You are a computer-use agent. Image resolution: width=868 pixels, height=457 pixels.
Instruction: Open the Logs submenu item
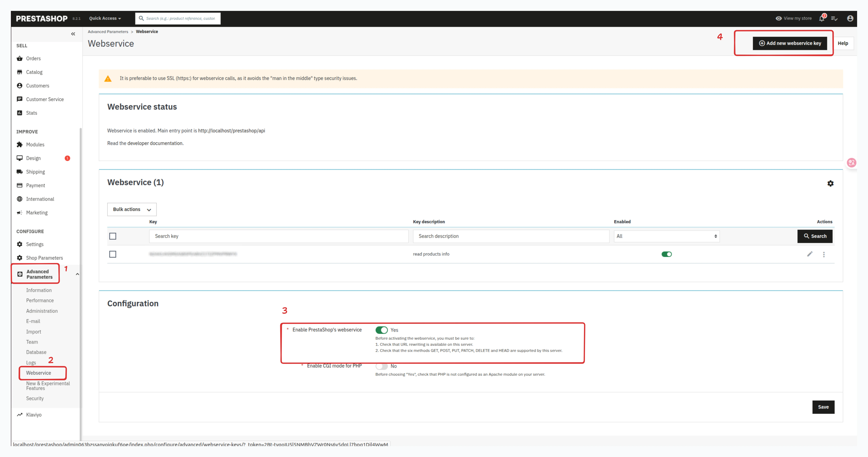click(x=31, y=363)
